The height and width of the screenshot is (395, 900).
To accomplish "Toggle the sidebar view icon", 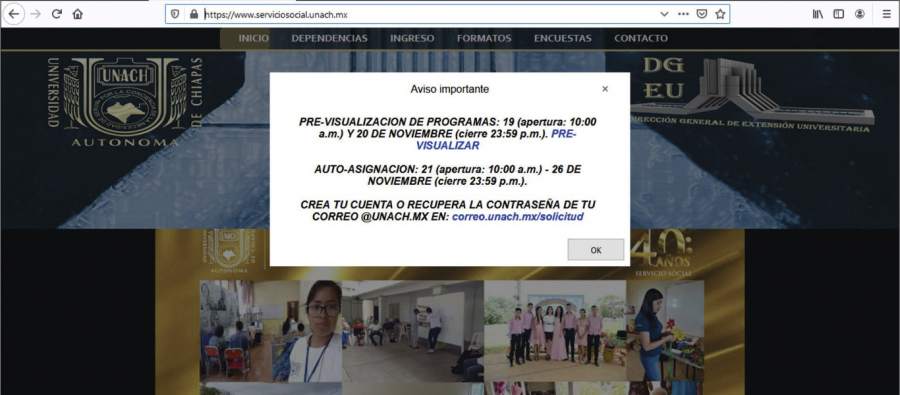I will (x=839, y=14).
